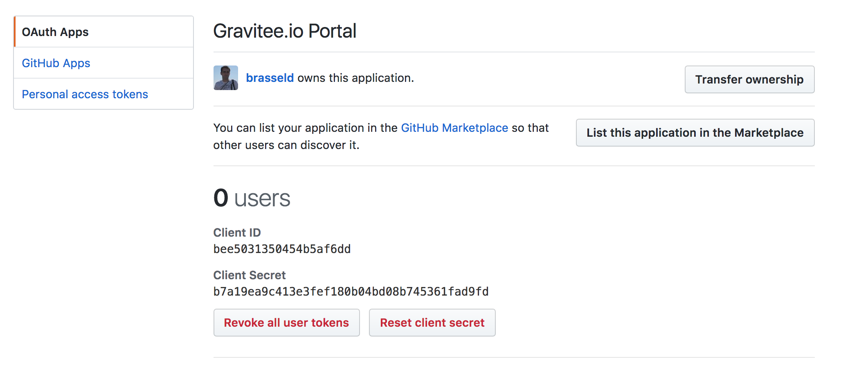Open the OAuth Apps section
The width and height of the screenshot is (868, 366).
point(55,32)
